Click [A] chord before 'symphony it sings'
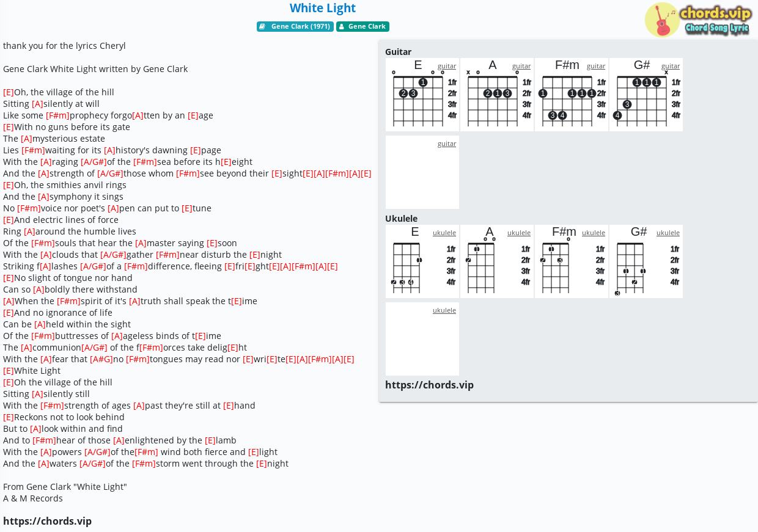Image resolution: width=758 pixels, height=532 pixels. (x=43, y=197)
